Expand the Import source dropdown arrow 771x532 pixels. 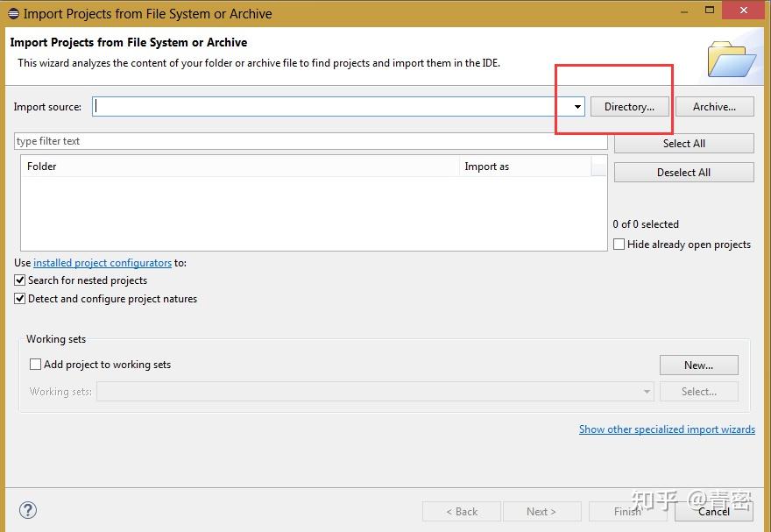(x=577, y=107)
